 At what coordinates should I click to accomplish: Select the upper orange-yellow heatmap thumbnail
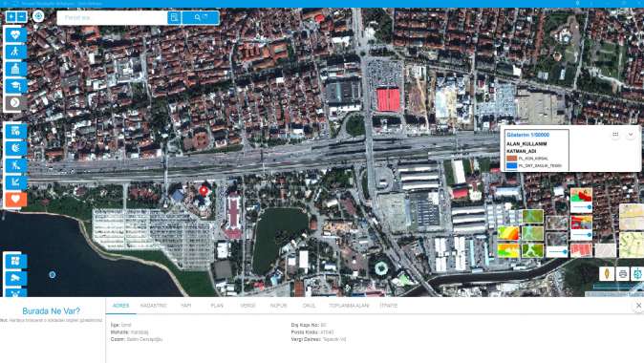508,233
